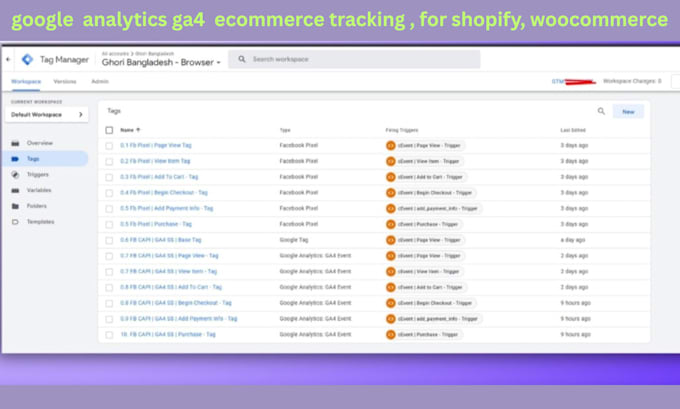Viewport: 680px width, 409px height.
Task: Check the box for 0.4 Fb Pixel Begin Checkout
Action: point(109,193)
